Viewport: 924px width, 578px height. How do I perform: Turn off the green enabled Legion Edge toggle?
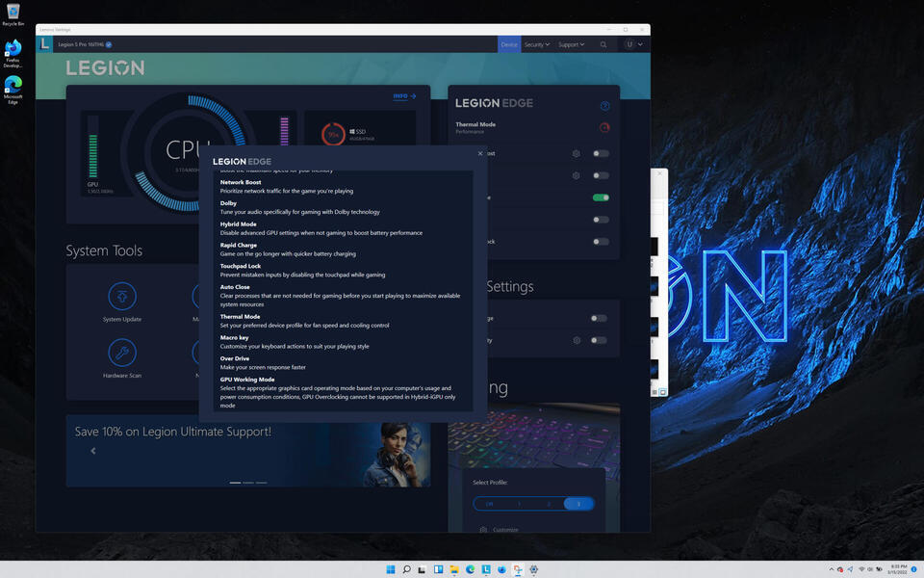point(601,197)
